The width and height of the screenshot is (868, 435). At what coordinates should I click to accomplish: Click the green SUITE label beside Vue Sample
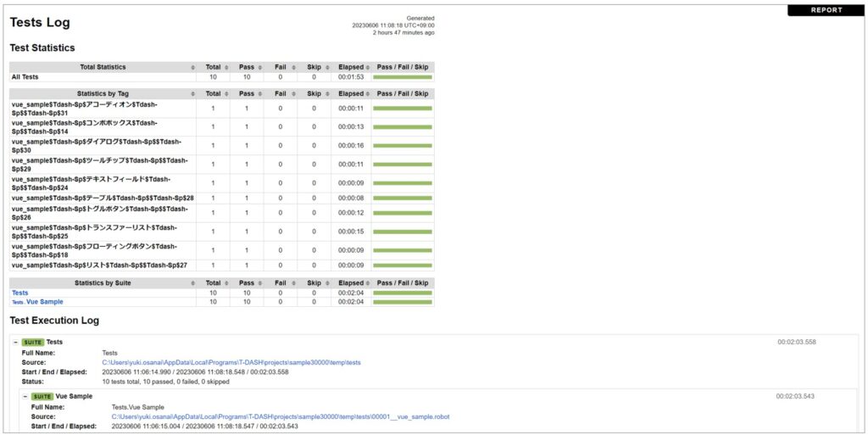click(x=42, y=396)
